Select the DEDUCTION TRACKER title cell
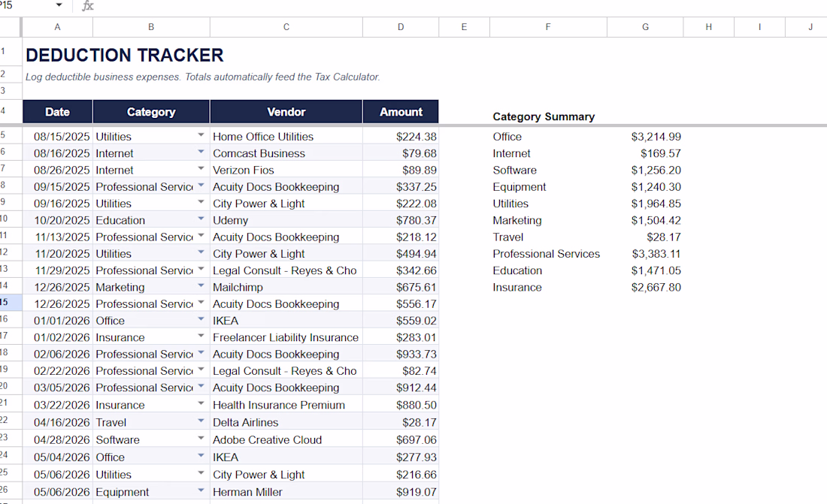The image size is (827, 504). [125, 55]
